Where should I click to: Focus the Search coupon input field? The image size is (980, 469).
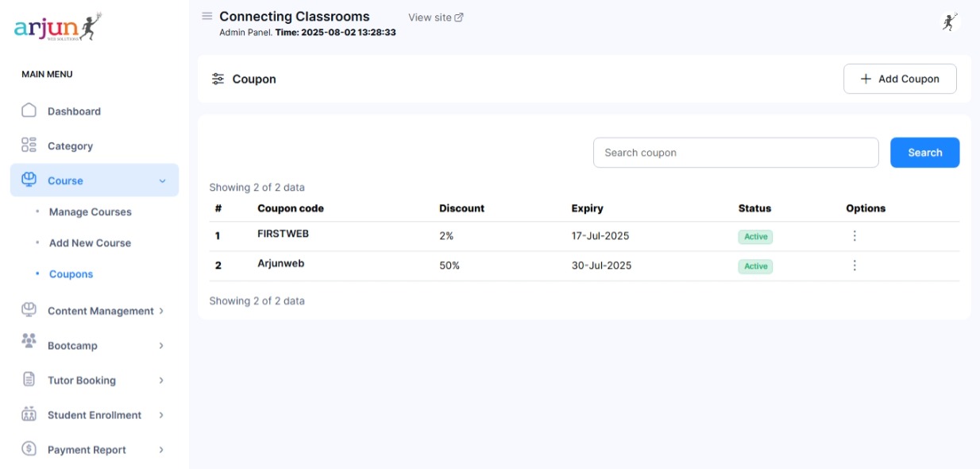(x=735, y=153)
